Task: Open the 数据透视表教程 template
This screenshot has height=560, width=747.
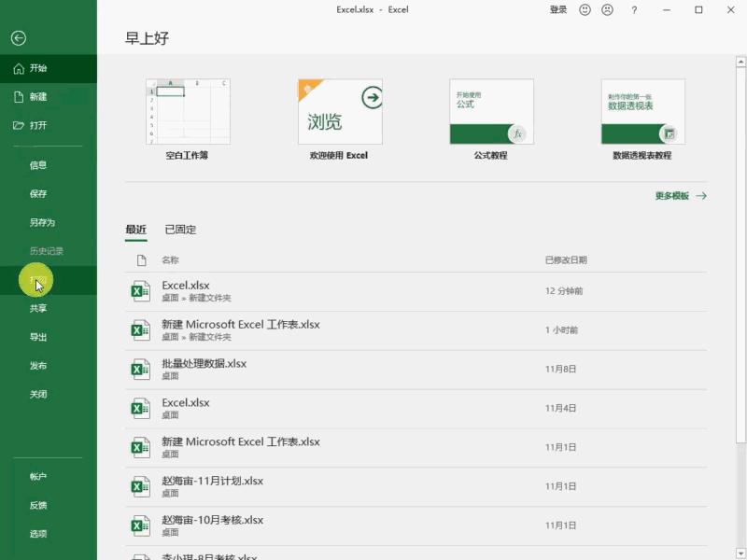Action: pyautogui.click(x=644, y=112)
